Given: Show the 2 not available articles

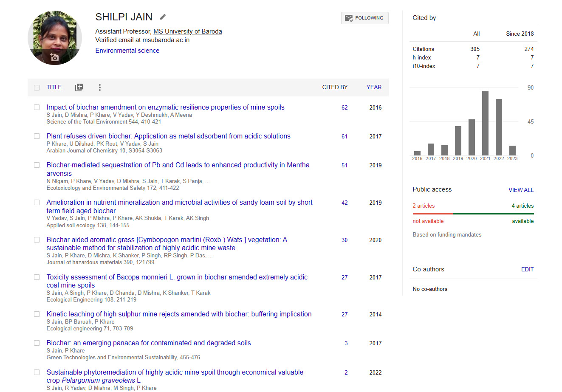Looking at the screenshot, I should (x=424, y=206).
